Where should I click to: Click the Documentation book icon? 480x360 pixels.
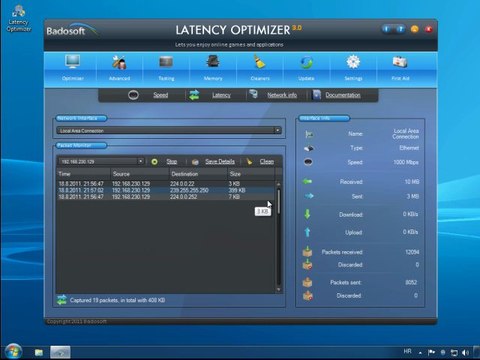(316, 95)
